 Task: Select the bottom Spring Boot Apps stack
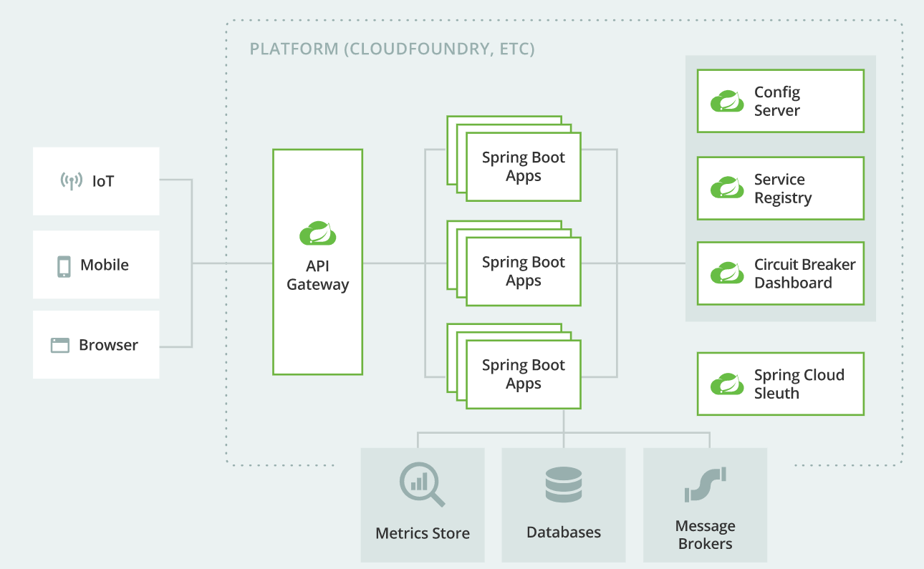[514, 366]
